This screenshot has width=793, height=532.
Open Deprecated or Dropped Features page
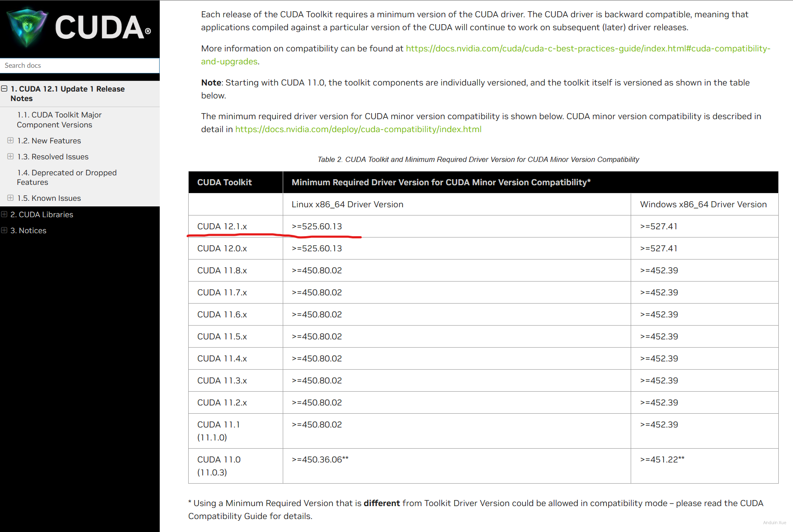pos(66,177)
